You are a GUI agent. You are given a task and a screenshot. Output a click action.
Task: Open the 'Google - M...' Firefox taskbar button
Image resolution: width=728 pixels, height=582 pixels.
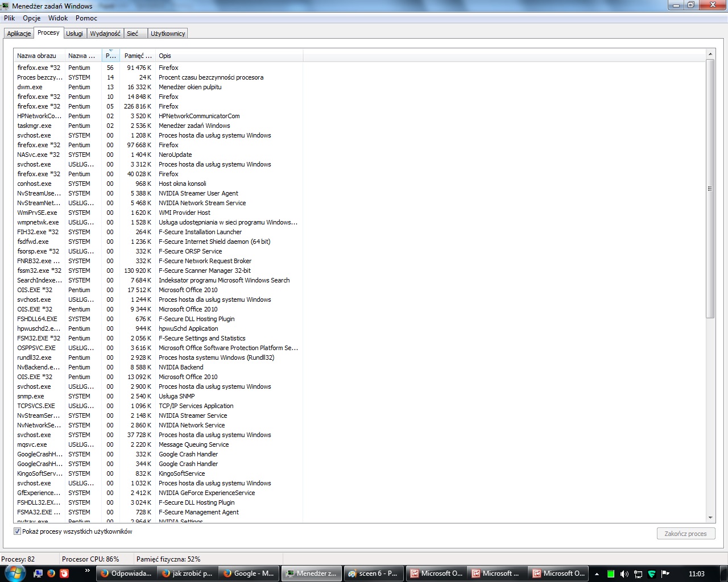coord(249,573)
